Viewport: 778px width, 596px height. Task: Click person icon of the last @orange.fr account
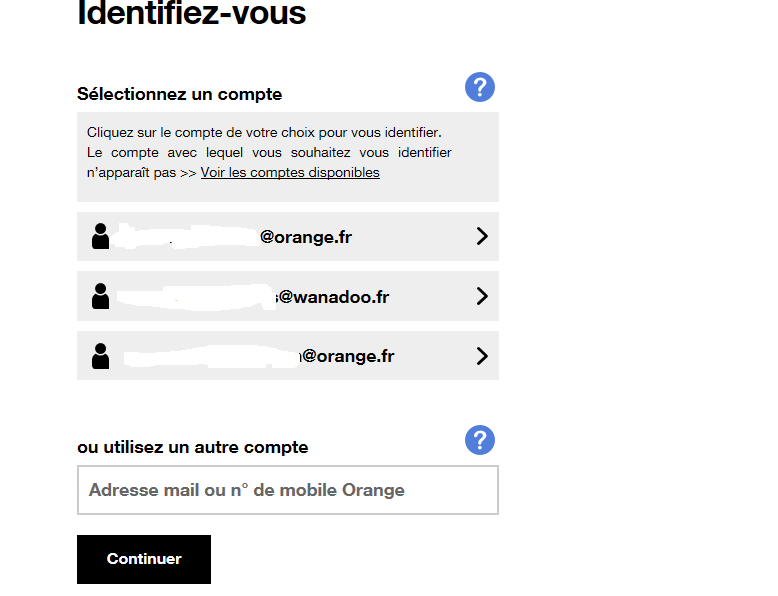pyautogui.click(x=100, y=356)
